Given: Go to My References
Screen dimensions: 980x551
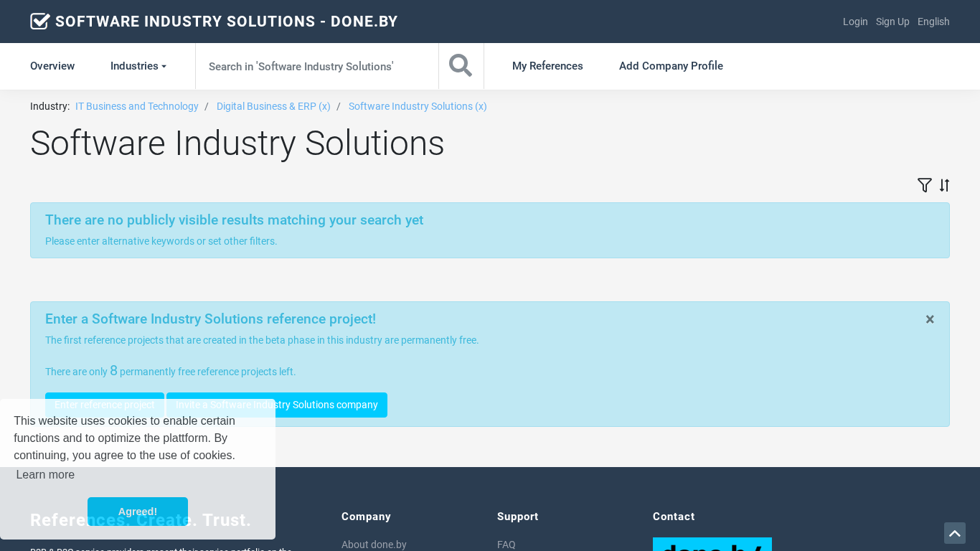Looking at the screenshot, I should pyautogui.click(x=547, y=66).
